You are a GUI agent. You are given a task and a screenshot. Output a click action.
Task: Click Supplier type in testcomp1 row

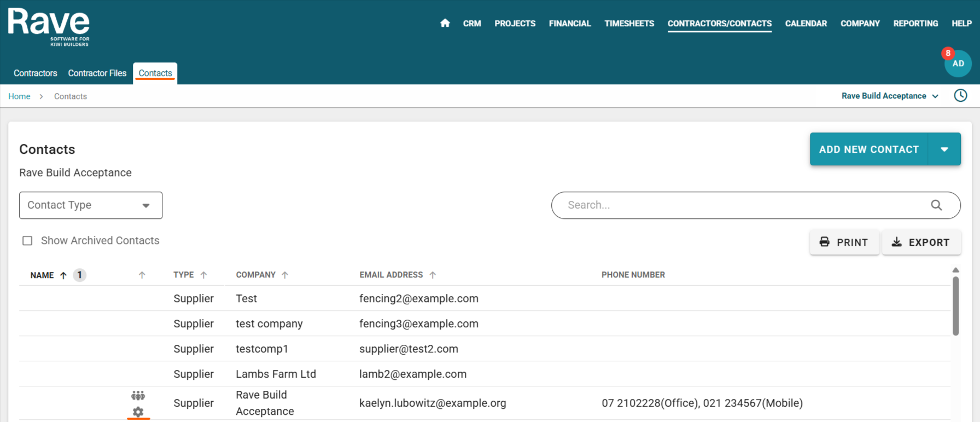click(x=194, y=349)
